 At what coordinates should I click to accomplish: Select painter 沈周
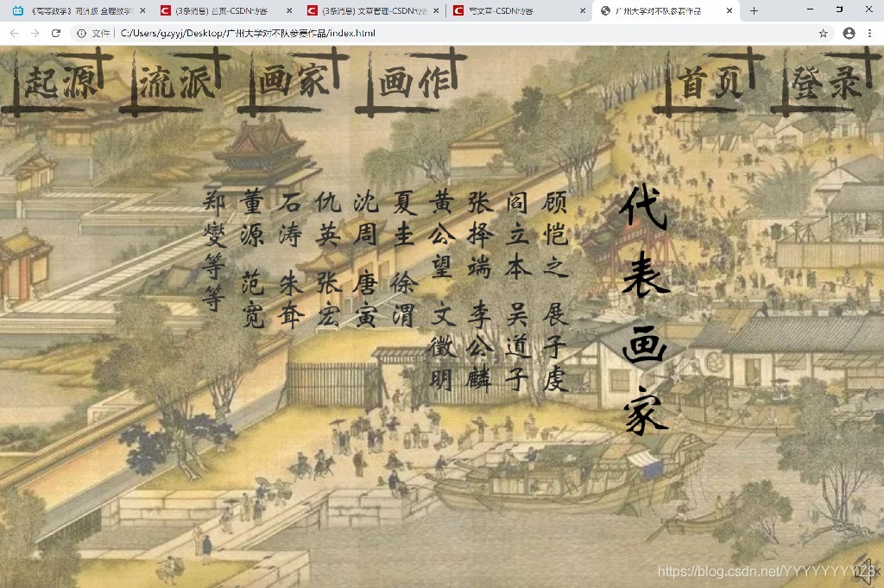(366, 218)
